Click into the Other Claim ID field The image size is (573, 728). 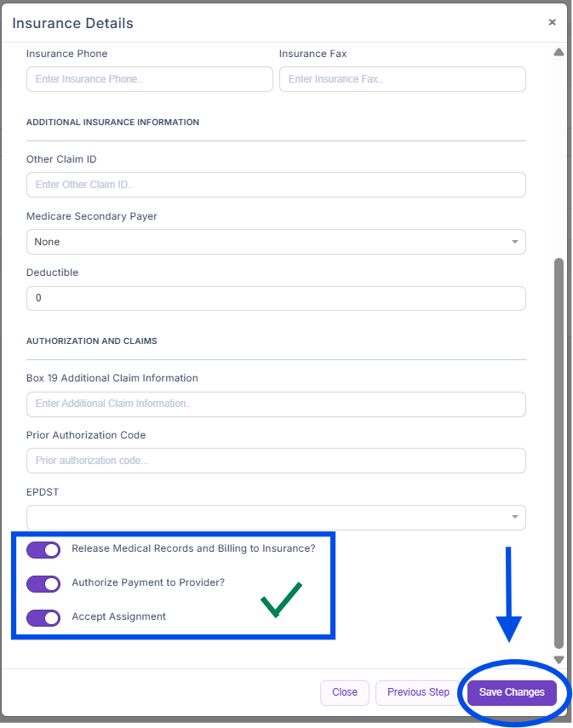pyautogui.click(x=275, y=185)
